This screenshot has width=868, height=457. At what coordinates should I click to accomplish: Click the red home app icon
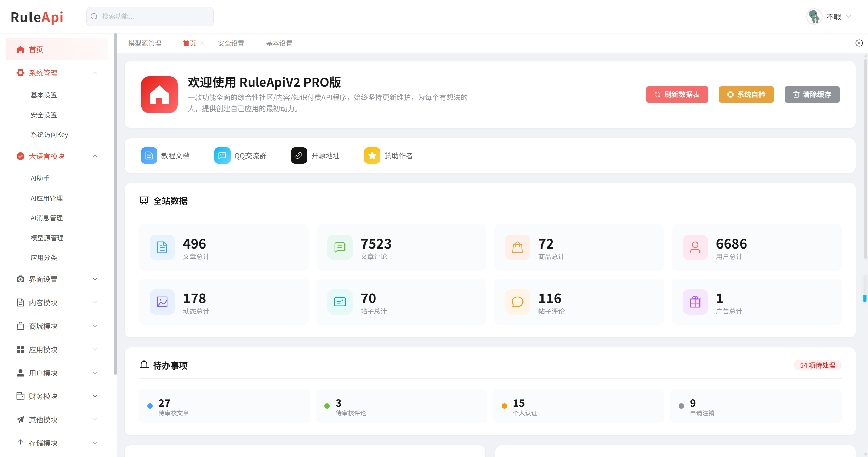tap(159, 95)
